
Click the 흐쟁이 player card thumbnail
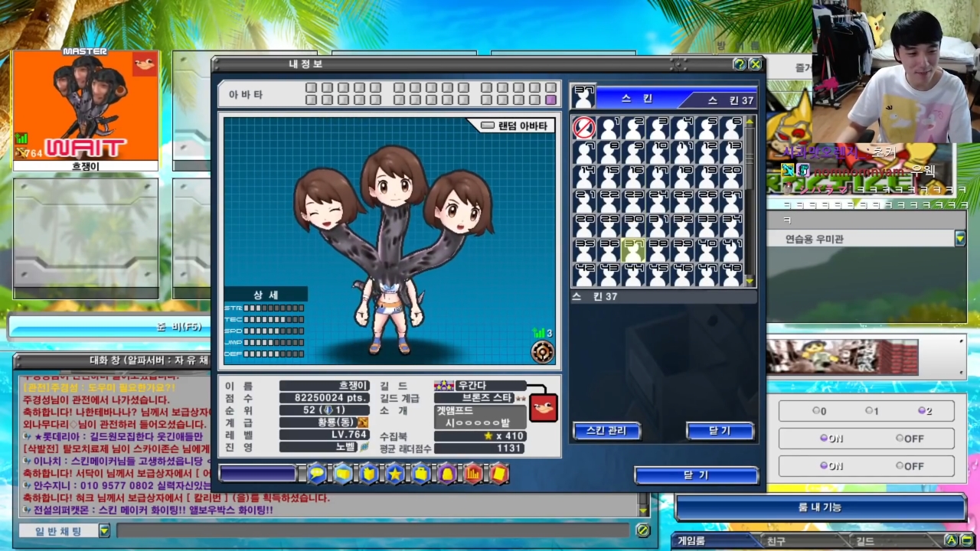[86, 105]
